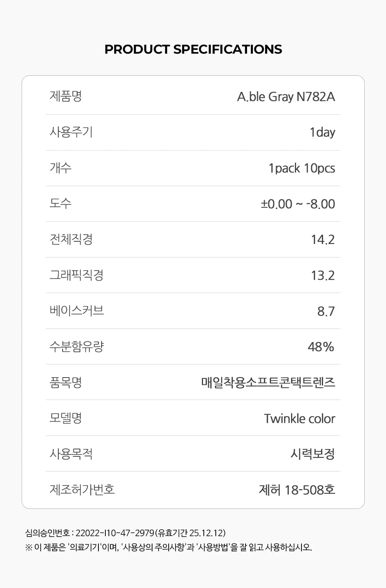Select the Twinkle color model name
Viewport: 386px width, 588px height.
[299, 419]
